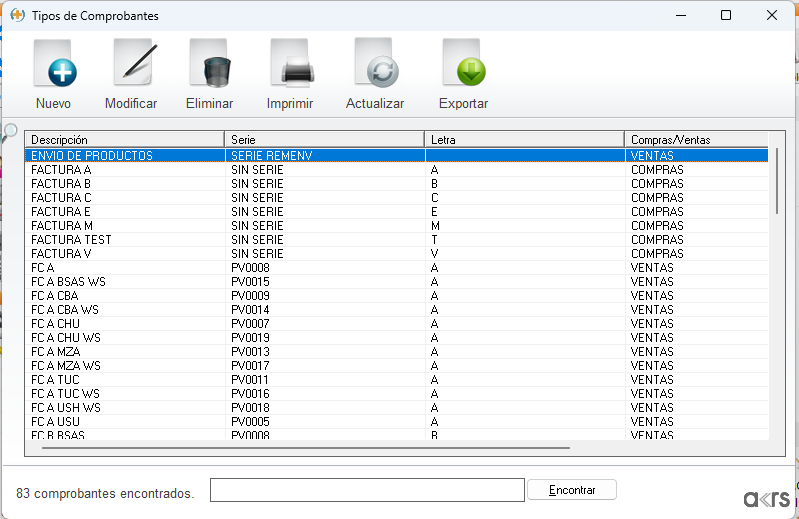This screenshot has height=519, width=799.
Task: Sort by the Compras/Ventas column header
Action: tap(695, 140)
